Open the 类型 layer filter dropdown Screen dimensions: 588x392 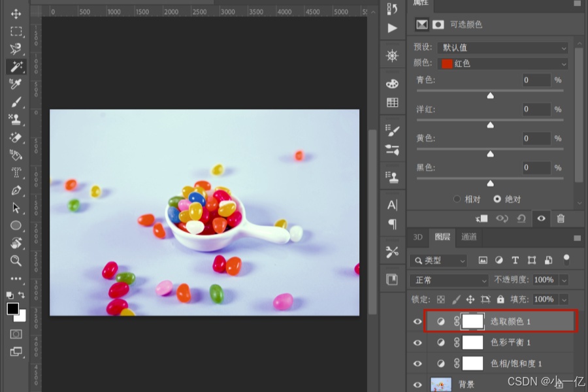[439, 260]
